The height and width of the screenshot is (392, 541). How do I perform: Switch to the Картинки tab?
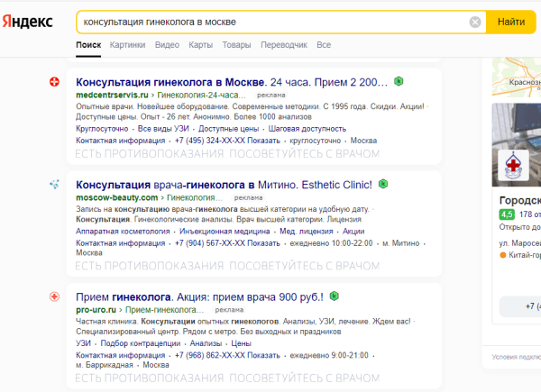click(x=127, y=45)
